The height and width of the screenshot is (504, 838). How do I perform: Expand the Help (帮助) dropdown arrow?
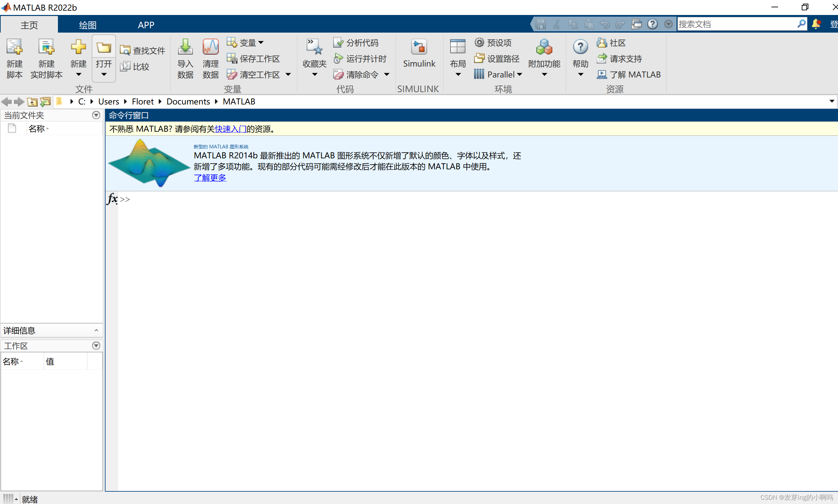click(580, 75)
